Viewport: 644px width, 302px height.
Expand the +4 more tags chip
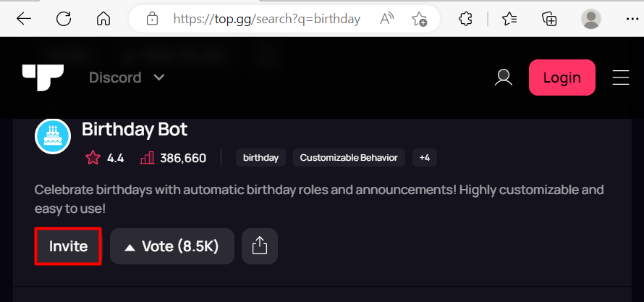point(425,158)
